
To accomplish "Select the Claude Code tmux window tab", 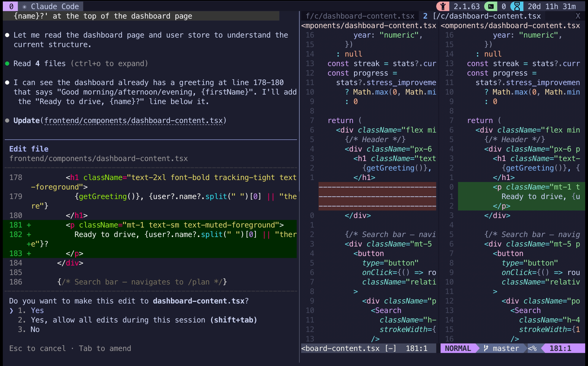I will click(x=51, y=6).
